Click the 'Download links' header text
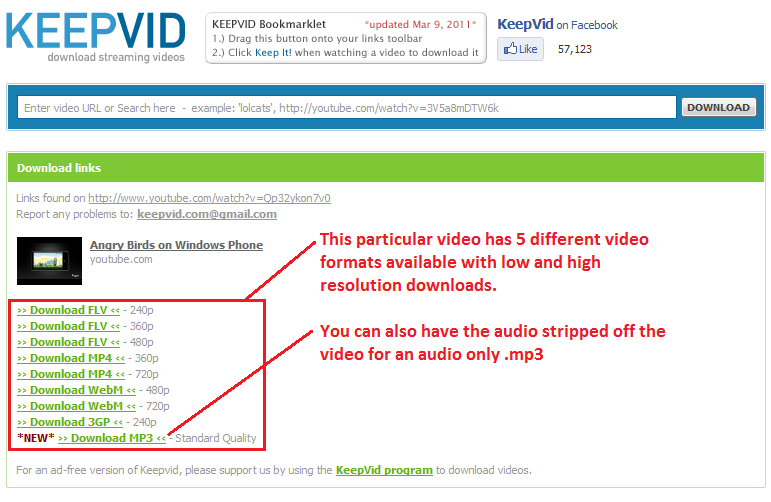 tap(59, 168)
